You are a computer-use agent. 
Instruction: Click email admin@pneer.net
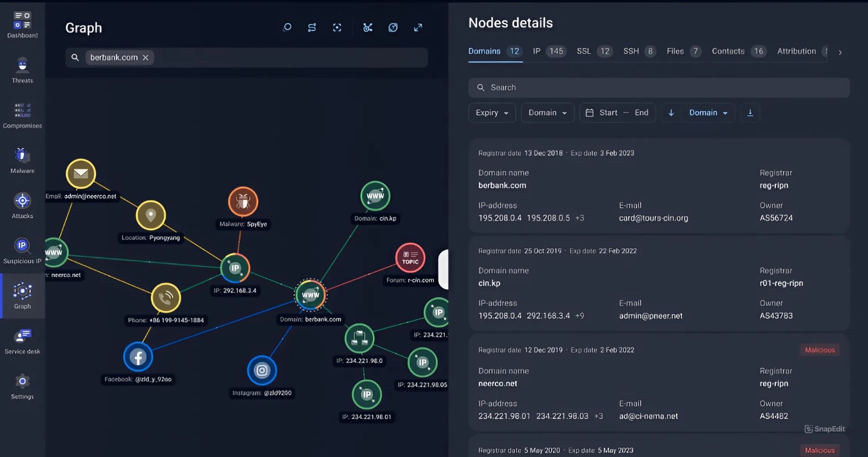(650, 316)
